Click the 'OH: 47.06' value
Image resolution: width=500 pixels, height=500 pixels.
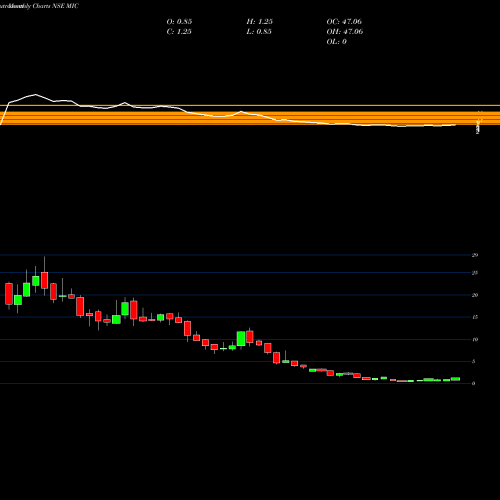(345, 32)
